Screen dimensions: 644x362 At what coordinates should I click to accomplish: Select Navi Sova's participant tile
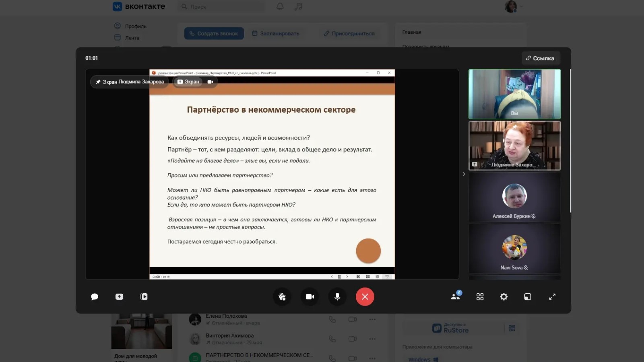point(514,249)
